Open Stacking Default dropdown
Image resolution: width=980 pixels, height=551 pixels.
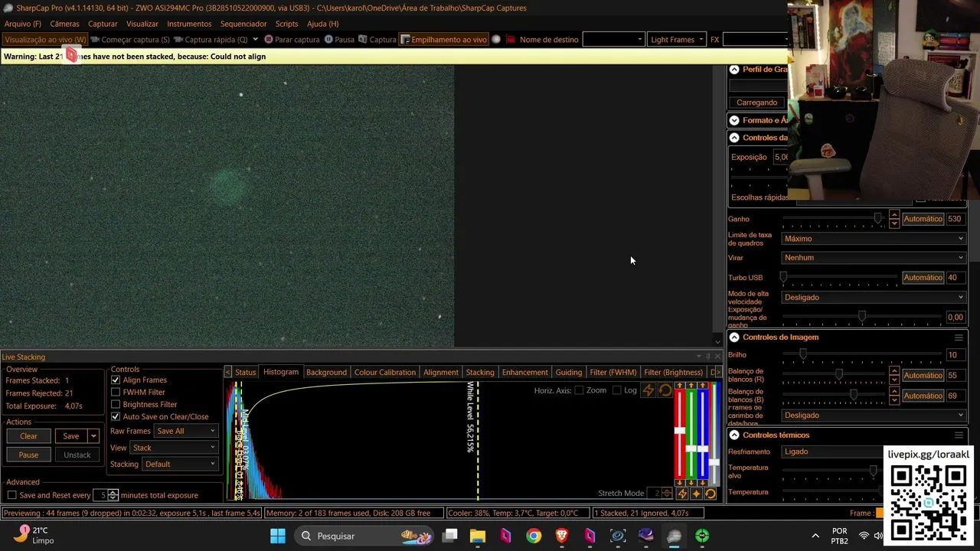pos(181,465)
